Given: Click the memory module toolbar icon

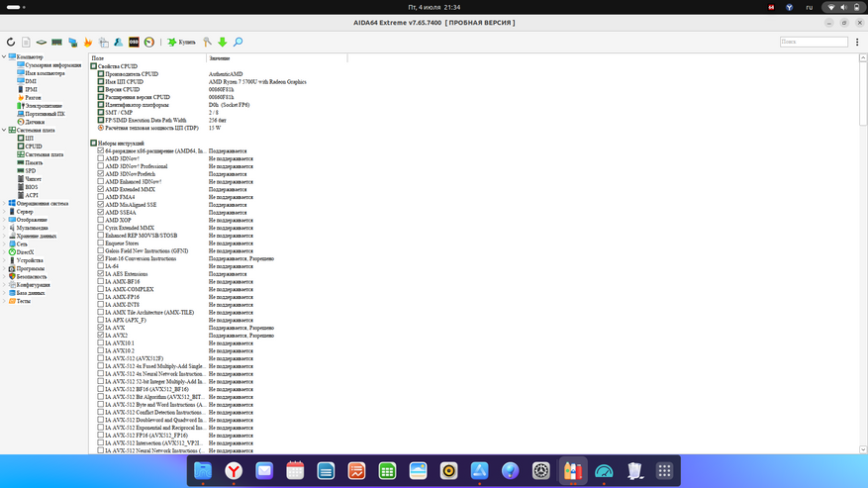Looking at the screenshot, I should point(56,43).
